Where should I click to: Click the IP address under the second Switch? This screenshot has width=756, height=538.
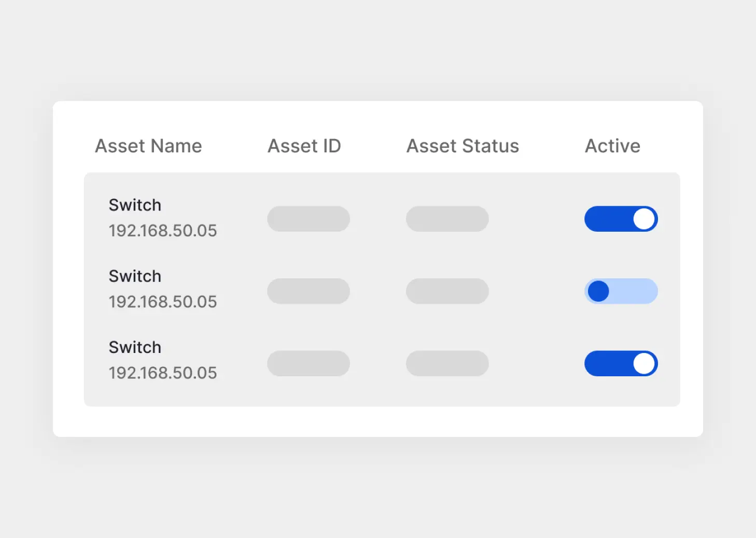(163, 301)
